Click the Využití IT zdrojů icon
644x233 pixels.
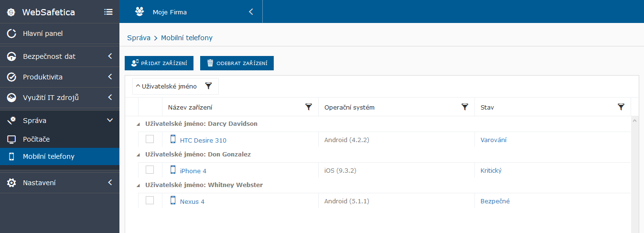(12, 98)
